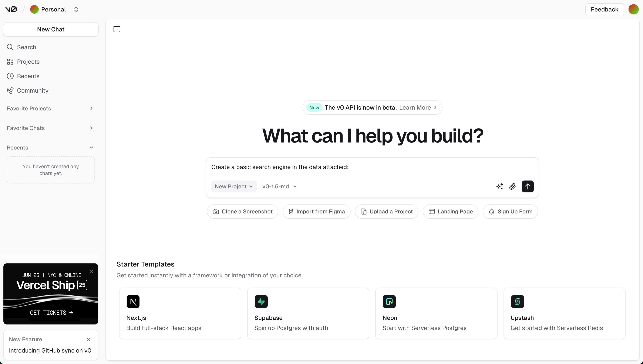Screen dimensions: 643x364
Task: Open the New Project dropdown
Action: point(234,186)
